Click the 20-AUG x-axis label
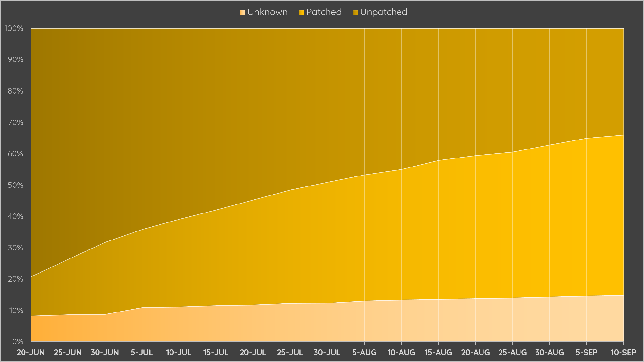This screenshot has height=362, width=644. tap(475, 352)
